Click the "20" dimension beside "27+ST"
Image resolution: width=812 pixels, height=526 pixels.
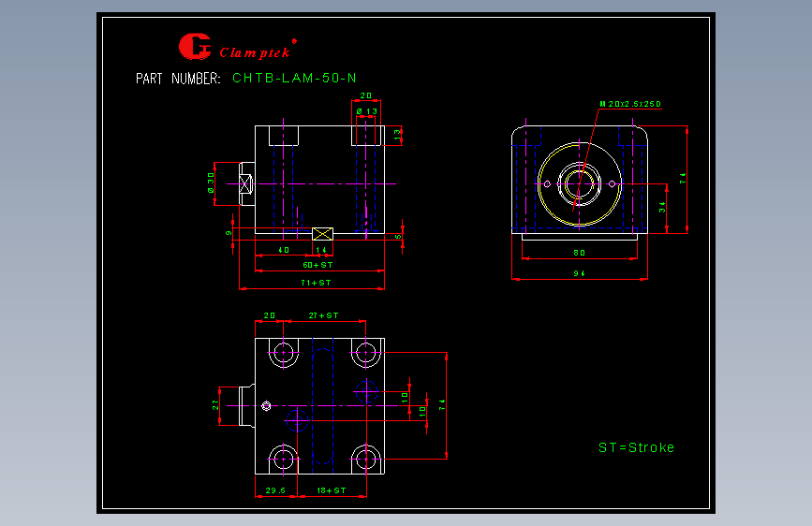[270, 315]
